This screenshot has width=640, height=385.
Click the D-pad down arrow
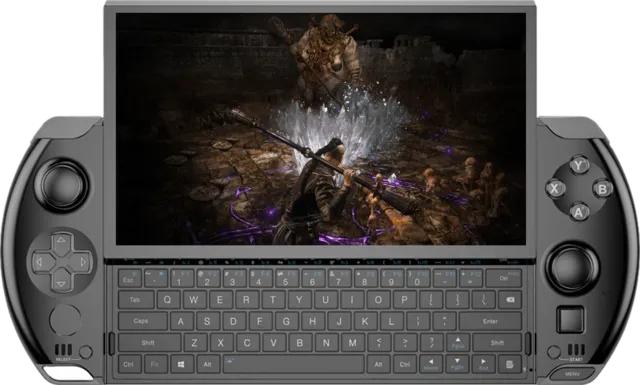click(x=61, y=283)
